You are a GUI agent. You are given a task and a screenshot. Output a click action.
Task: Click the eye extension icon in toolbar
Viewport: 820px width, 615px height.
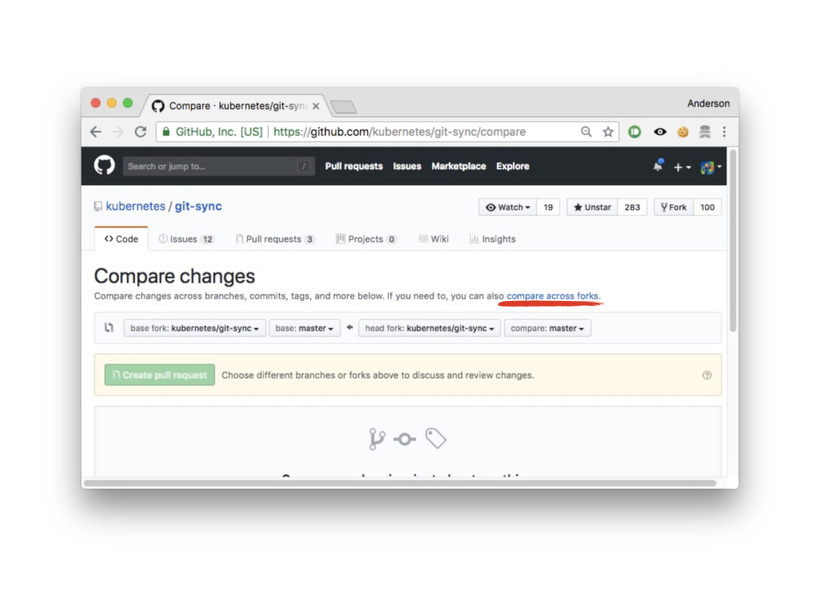pos(660,132)
